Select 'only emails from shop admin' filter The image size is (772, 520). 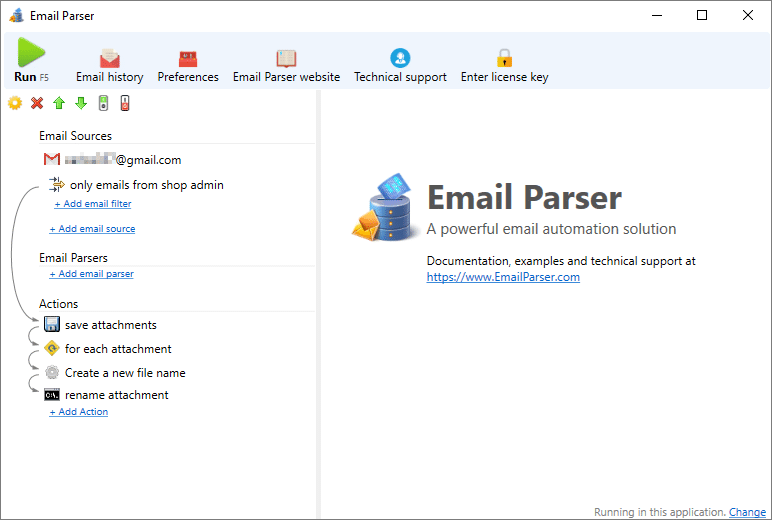click(x=146, y=185)
